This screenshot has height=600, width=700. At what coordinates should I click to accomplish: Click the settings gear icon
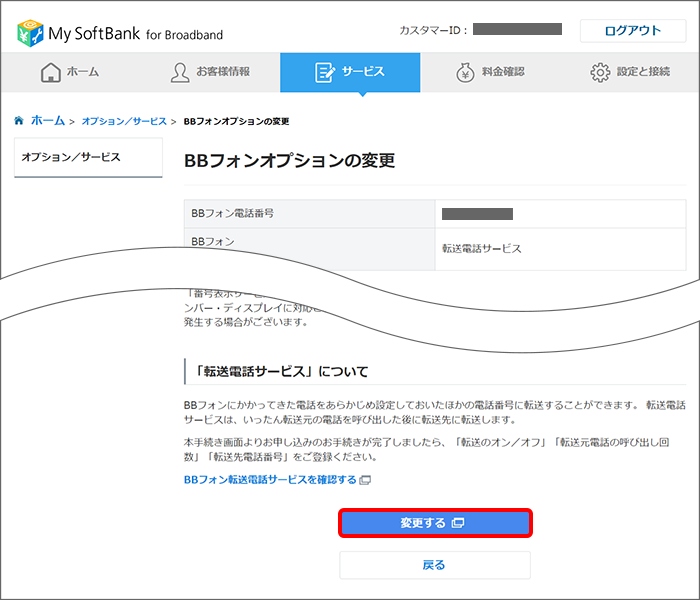600,72
